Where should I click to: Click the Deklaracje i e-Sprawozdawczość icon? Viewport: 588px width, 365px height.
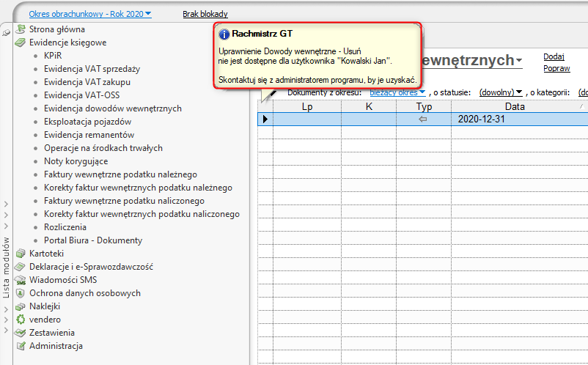pyautogui.click(x=20, y=267)
